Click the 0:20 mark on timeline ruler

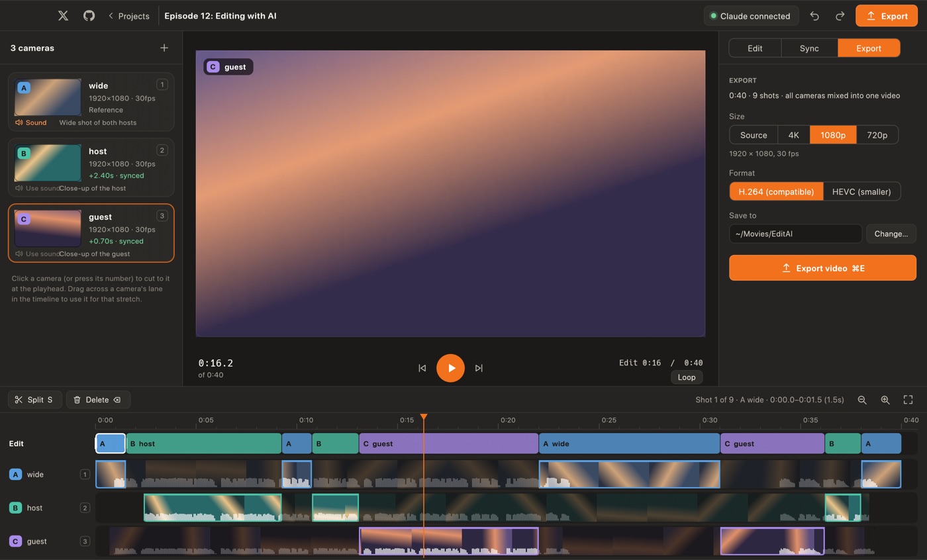pyautogui.click(x=508, y=420)
